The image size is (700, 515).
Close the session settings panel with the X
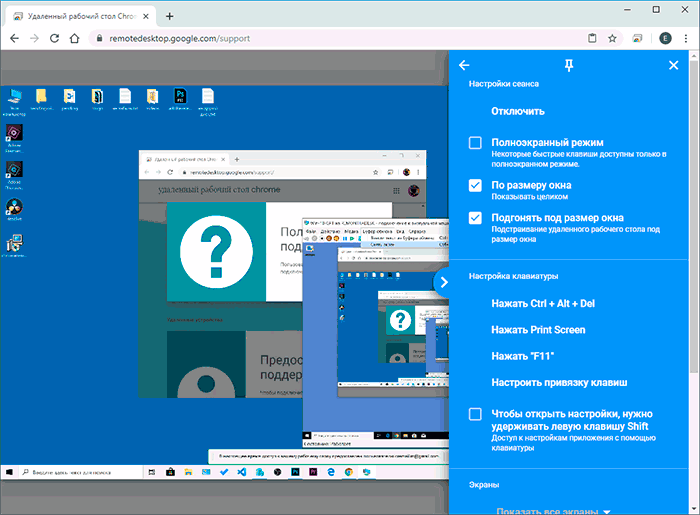pyautogui.click(x=673, y=66)
